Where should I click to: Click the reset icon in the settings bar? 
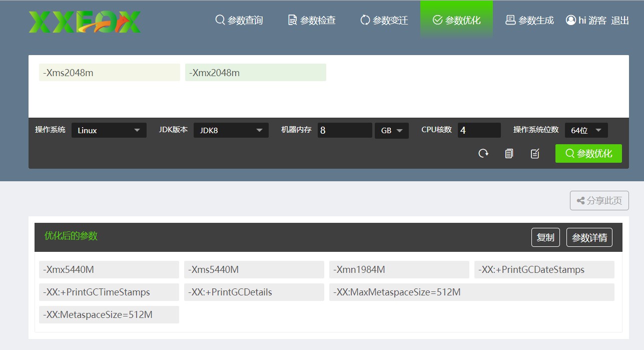pos(483,153)
